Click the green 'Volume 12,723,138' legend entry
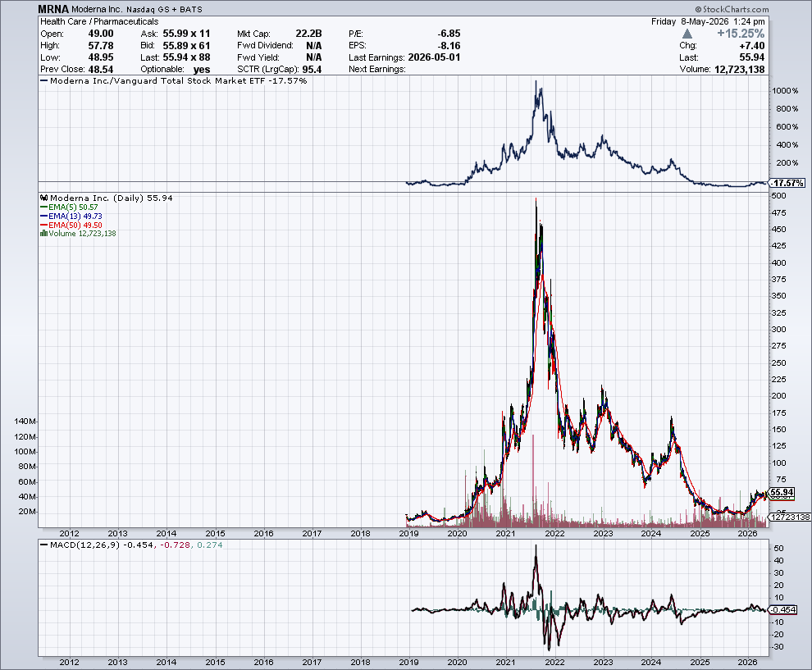Screen dimensions: 812x670 [78, 234]
